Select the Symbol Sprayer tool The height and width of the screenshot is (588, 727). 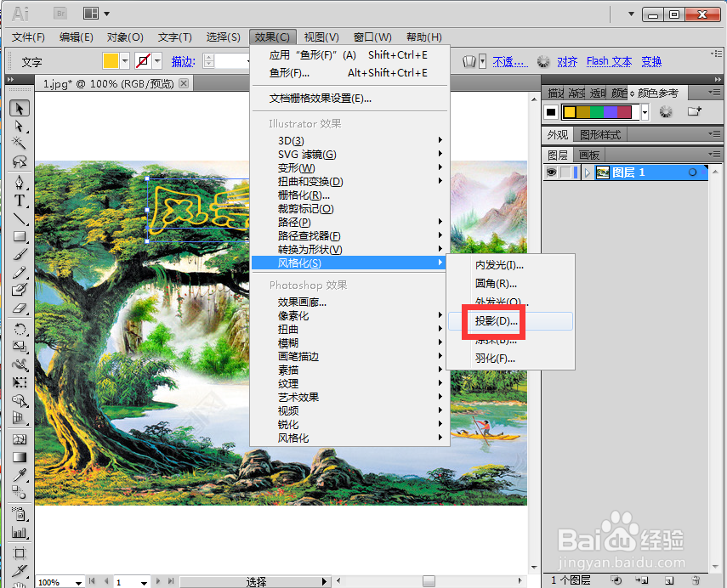point(19,514)
